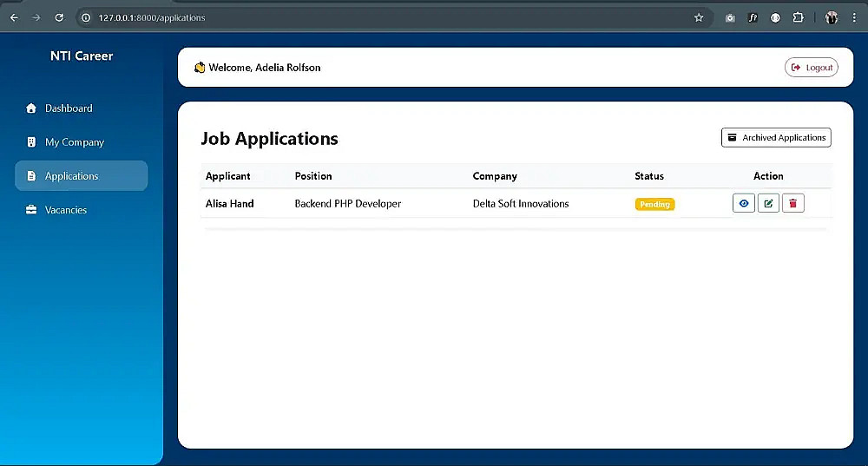This screenshot has height=466, width=868.
Task: Click the yellow Pending status badge
Action: tap(654, 204)
